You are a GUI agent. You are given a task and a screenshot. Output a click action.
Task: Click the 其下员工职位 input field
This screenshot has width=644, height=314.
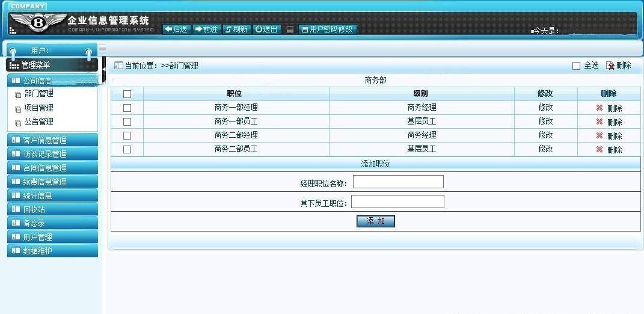pyautogui.click(x=397, y=202)
